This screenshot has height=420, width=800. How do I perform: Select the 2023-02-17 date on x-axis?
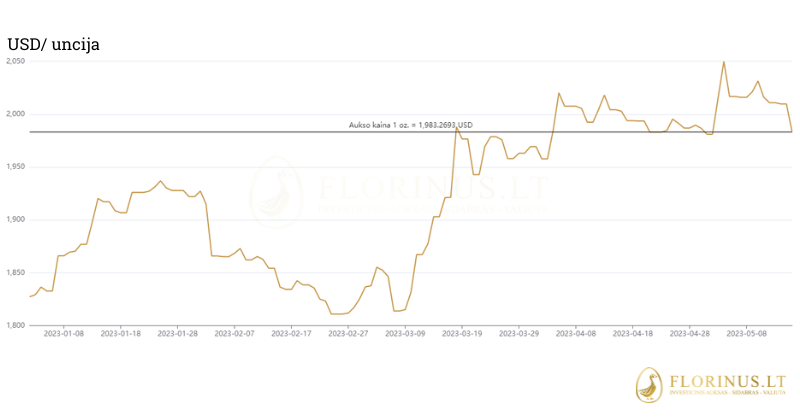click(x=293, y=334)
